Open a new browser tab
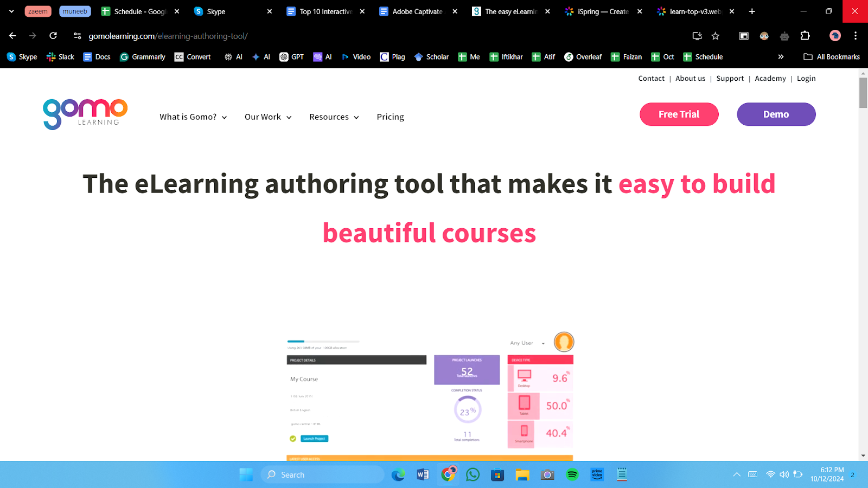 click(x=752, y=11)
